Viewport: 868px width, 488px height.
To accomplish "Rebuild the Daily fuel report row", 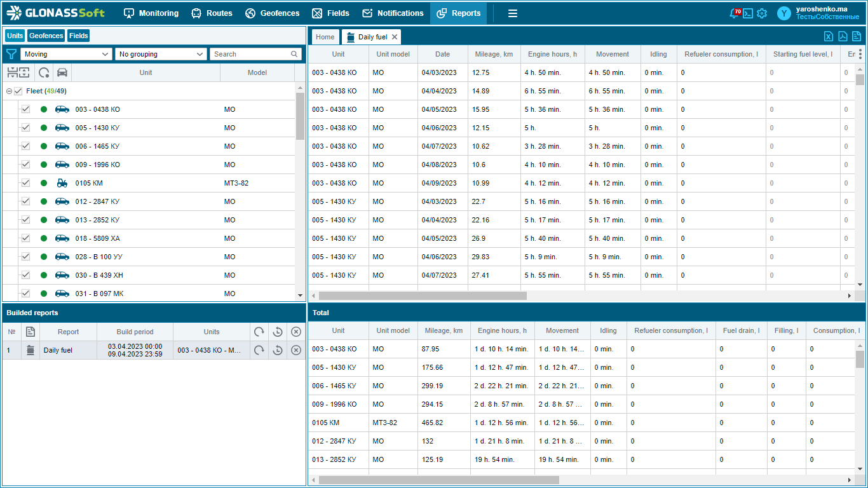I will (259, 350).
